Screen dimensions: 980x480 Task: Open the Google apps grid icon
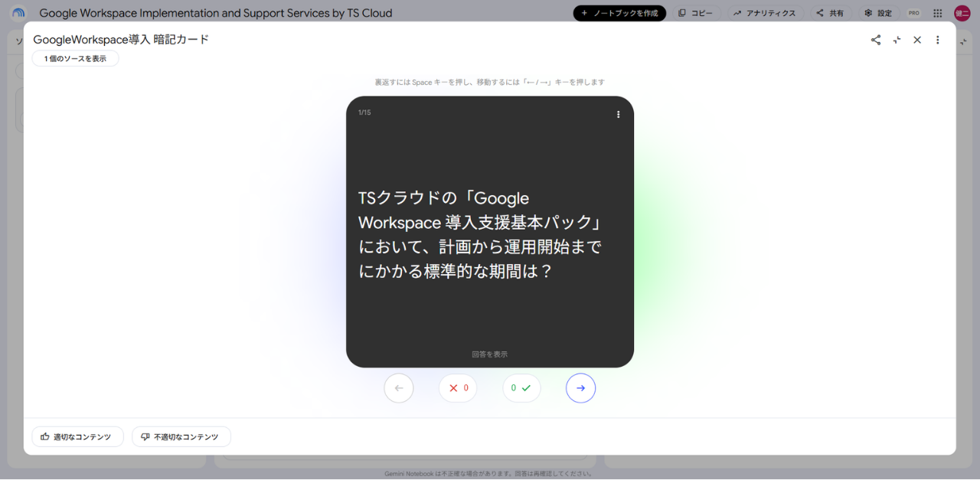point(938,13)
